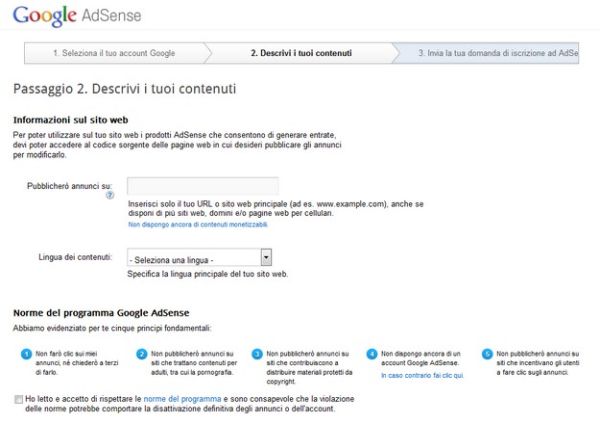
Task: Click the Google AdSense logo
Action: pyautogui.click(x=77, y=16)
